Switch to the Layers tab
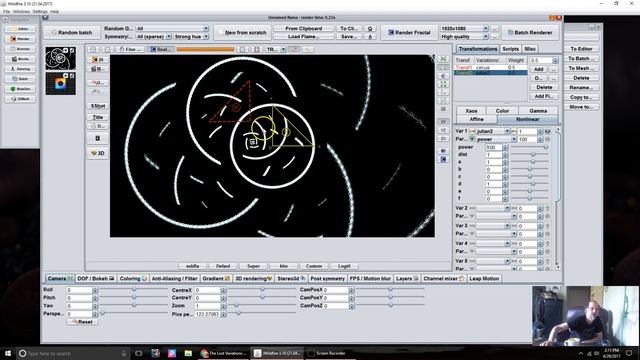The image size is (640, 360). (407, 279)
